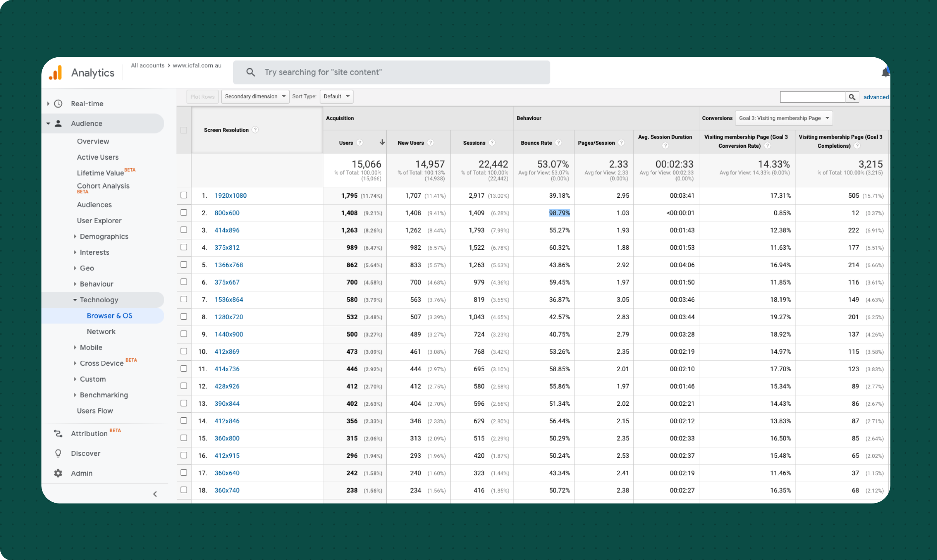Image resolution: width=937 pixels, height=560 pixels.
Task: Expand the Benchmarking submenu
Action: pos(75,395)
